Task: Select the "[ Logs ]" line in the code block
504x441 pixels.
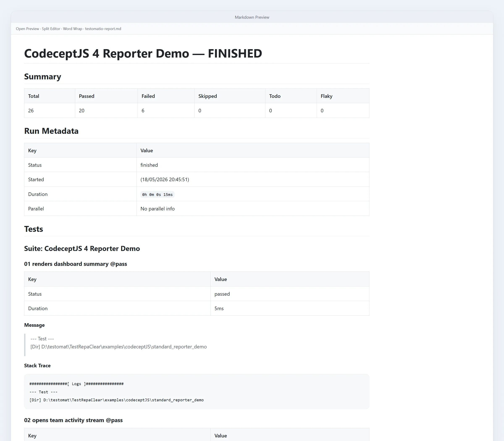Action: tap(76, 384)
